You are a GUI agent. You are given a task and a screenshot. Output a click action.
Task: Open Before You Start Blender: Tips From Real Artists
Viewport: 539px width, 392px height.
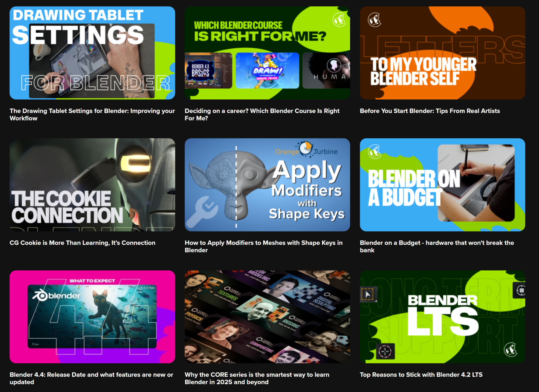[430, 111]
